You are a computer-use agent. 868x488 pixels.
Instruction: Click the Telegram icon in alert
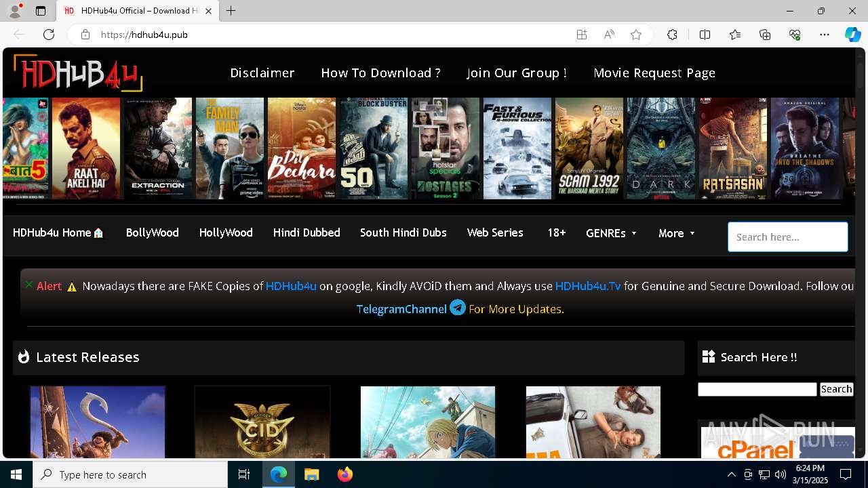(458, 308)
